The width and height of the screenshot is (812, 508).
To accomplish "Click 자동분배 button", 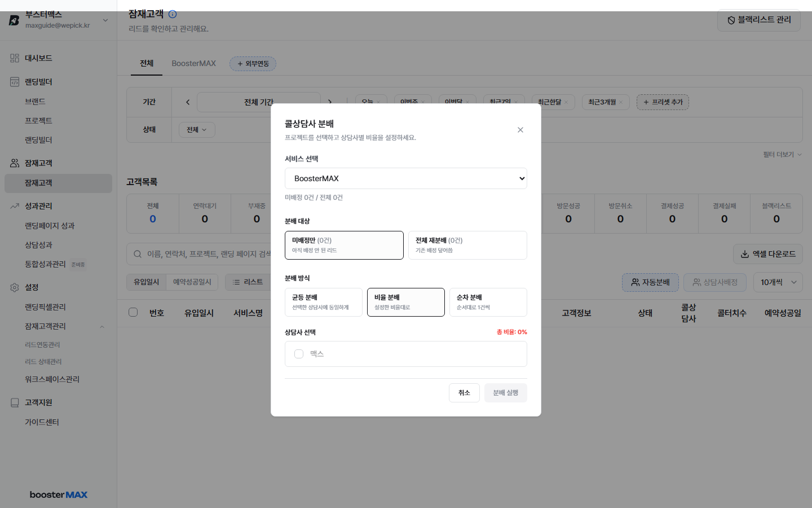I will tap(650, 282).
